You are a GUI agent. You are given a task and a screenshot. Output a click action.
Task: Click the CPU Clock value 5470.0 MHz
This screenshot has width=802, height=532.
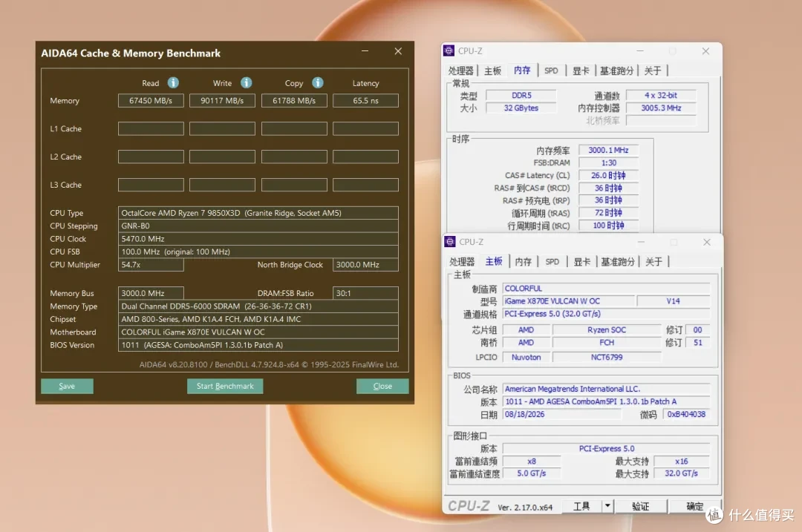[258, 239]
